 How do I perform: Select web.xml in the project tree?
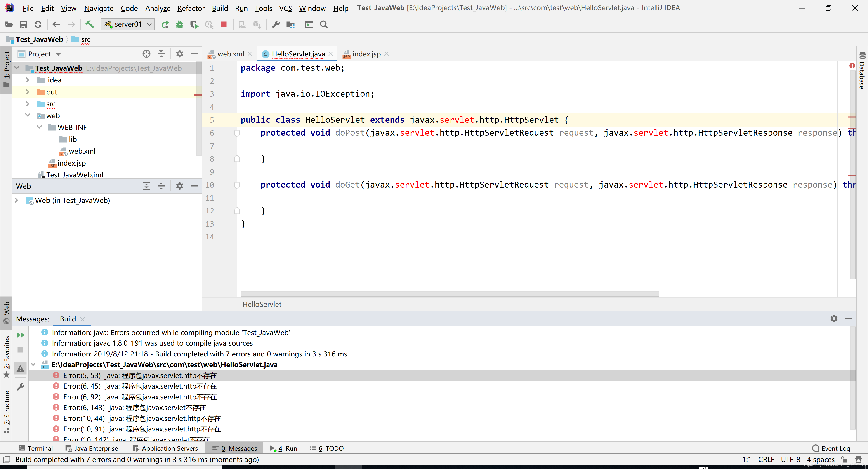(x=82, y=151)
